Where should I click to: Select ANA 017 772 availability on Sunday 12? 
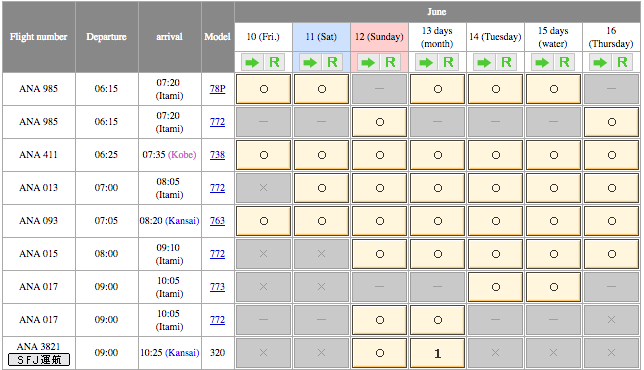click(x=380, y=320)
